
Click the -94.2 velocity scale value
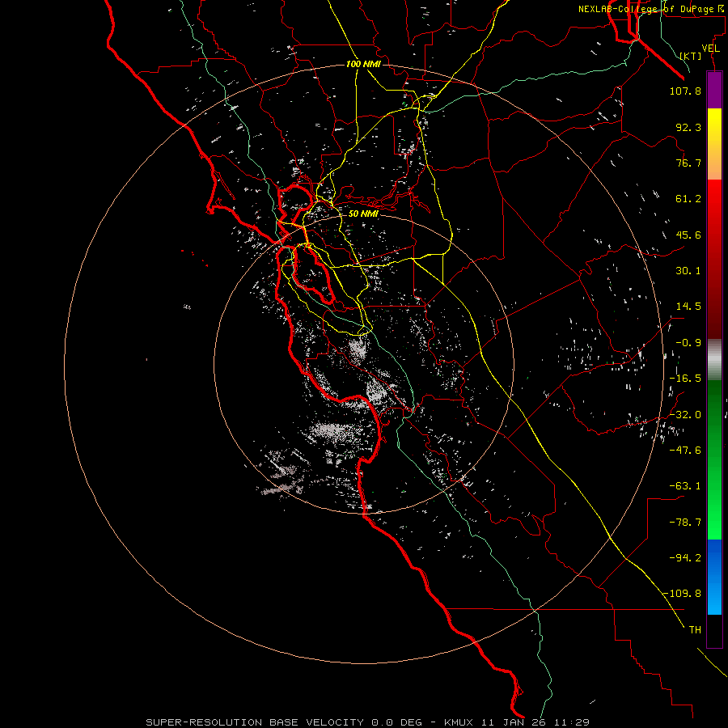tap(685, 558)
